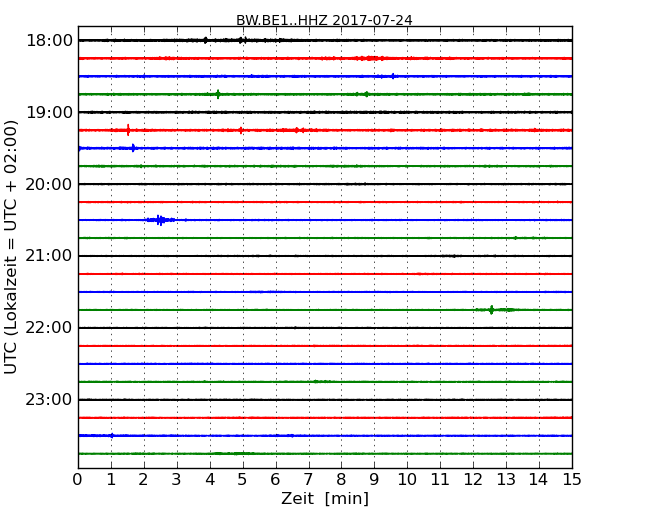Image resolution: width=650 pixels, height=520 pixels.
Task: Click x-axis tick label 7
Action: click(308, 480)
